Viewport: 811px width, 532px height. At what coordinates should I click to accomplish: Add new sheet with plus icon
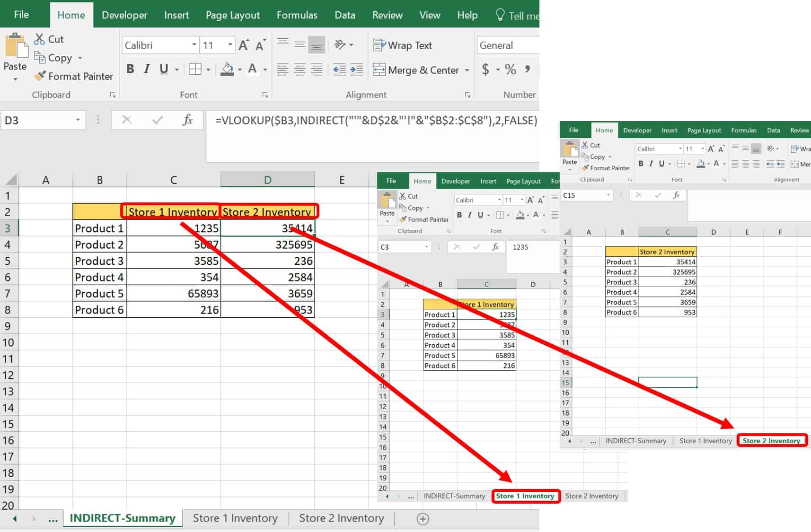pos(423,519)
